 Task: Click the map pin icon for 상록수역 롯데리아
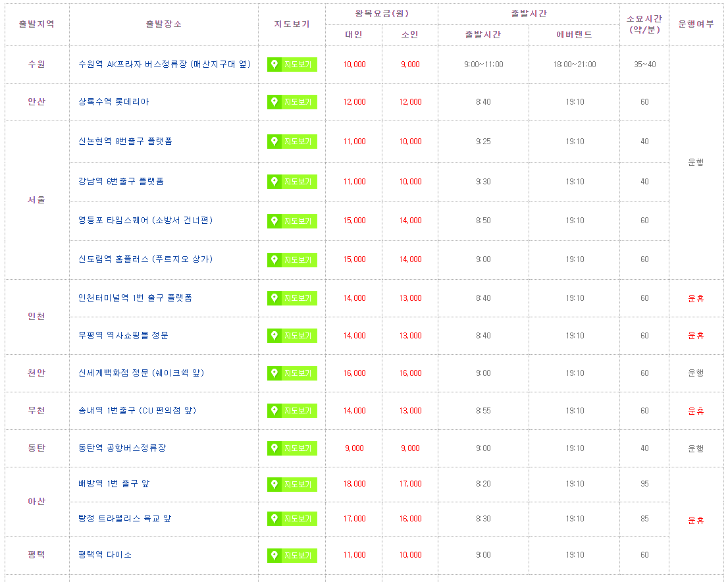[x=274, y=102]
